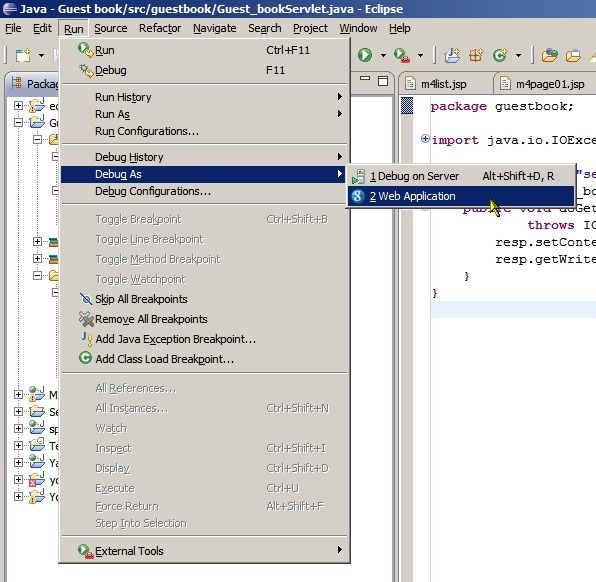Open the File menu
The height and width of the screenshot is (582, 596).
tap(13, 28)
